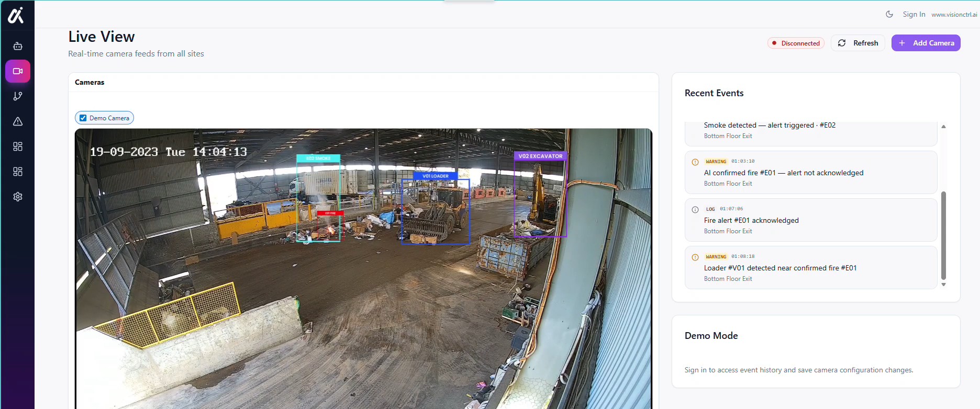Click 'Sign in to access event history' text
Screen dimensions: 980x409
coord(799,370)
